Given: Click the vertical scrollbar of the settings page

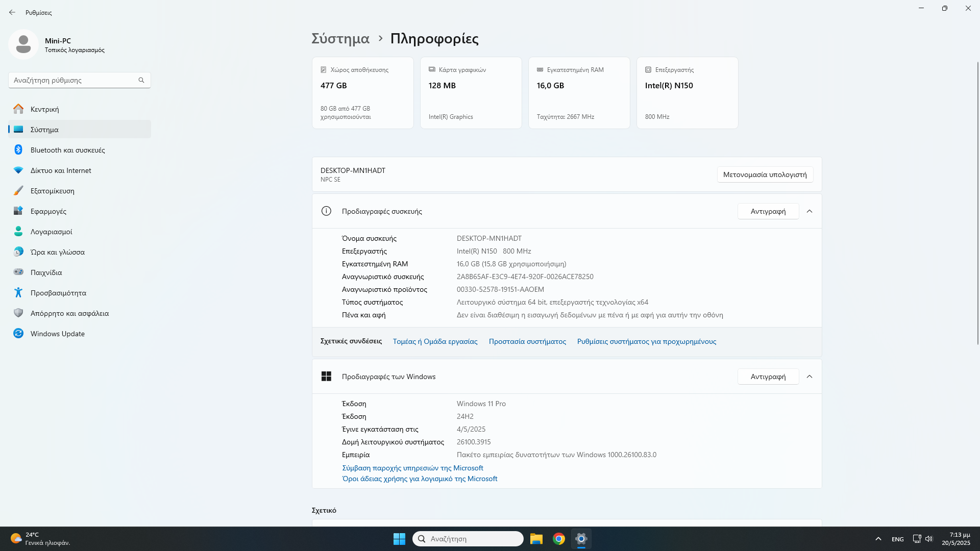Looking at the screenshot, I should [977, 203].
